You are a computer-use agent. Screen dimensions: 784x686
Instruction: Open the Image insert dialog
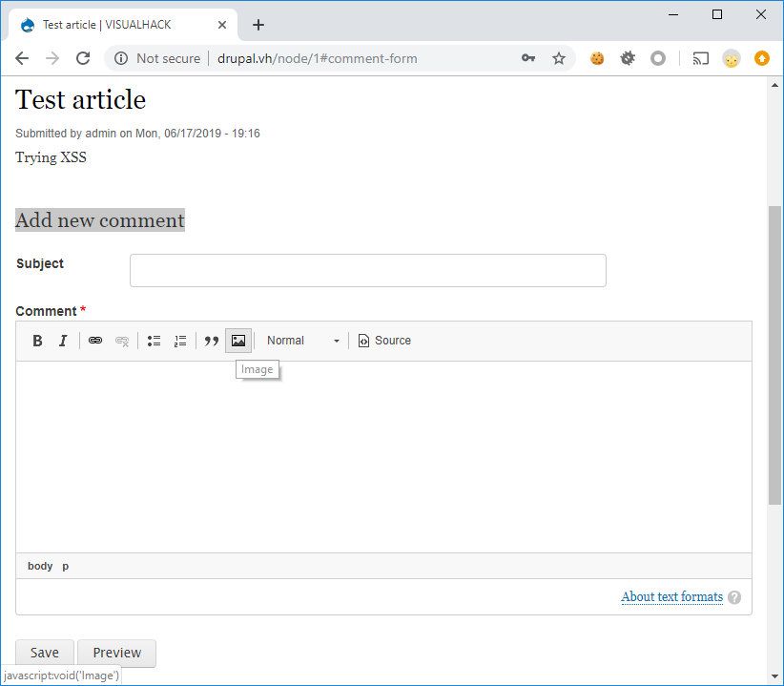pyautogui.click(x=238, y=341)
